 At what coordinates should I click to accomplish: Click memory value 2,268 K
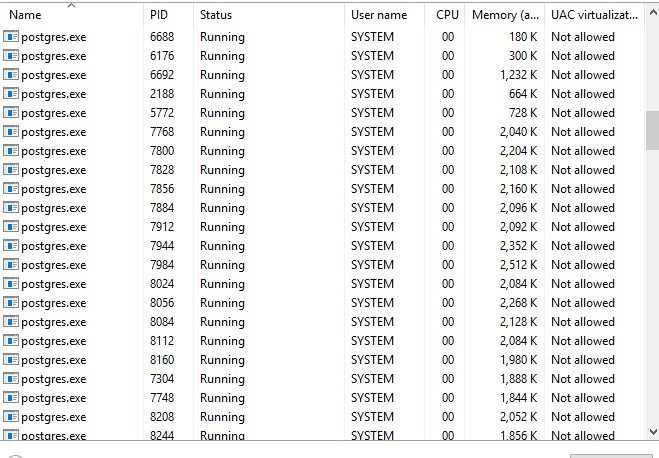coord(519,303)
